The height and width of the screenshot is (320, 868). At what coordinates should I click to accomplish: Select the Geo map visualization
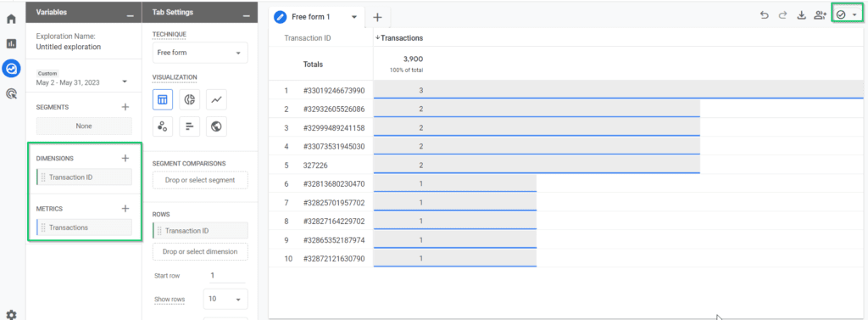[x=216, y=126]
